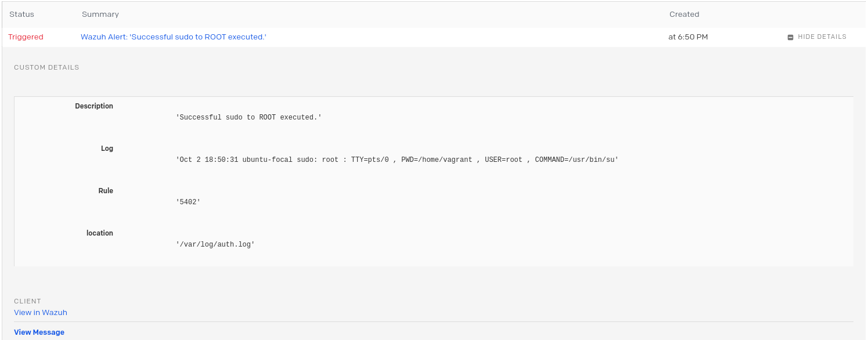Select the Description field label
The image size is (868, 340).
tap(93, 106)
